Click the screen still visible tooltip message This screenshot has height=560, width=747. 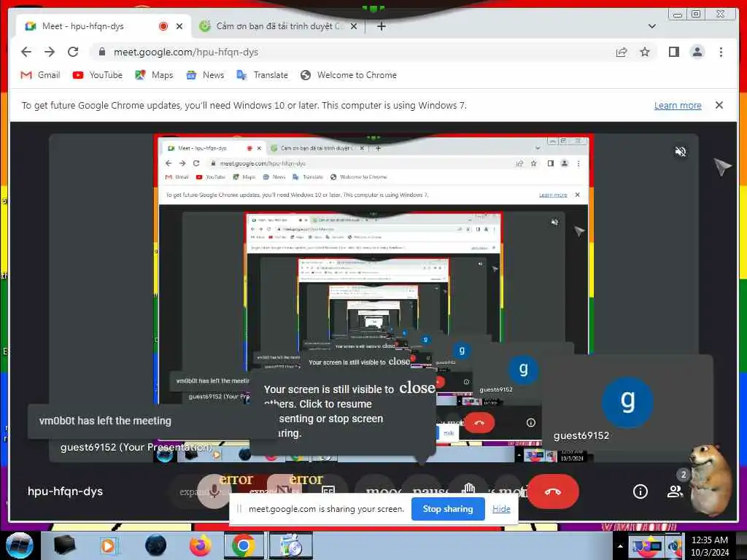342,413
